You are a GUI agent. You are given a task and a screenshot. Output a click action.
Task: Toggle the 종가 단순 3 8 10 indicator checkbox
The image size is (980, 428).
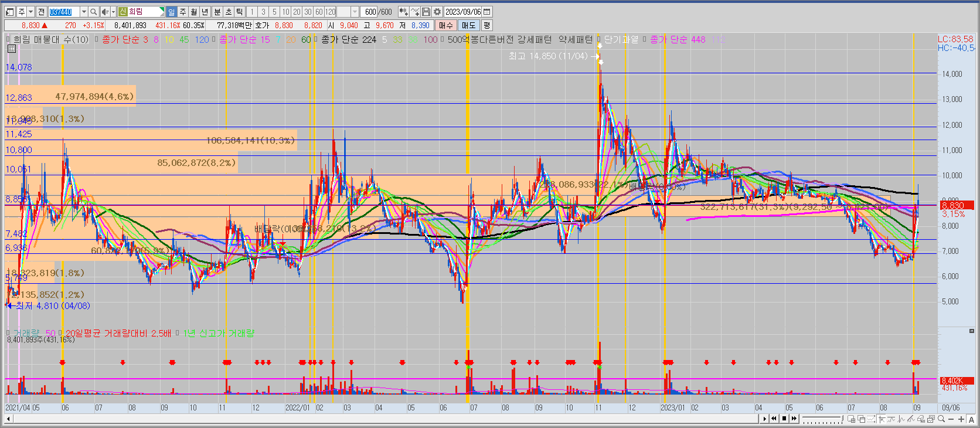click(x=97, y=39)
